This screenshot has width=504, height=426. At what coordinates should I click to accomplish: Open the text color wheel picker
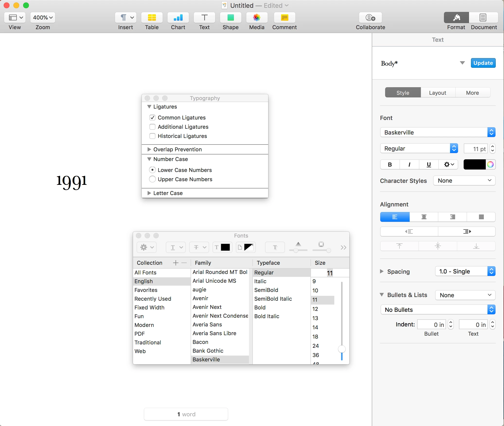pos(490,165)
